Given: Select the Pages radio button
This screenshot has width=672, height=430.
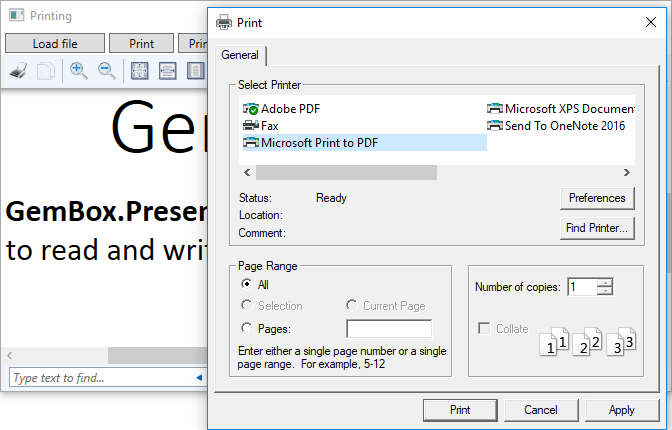Looking at the screenshot, I should point(247,328).
